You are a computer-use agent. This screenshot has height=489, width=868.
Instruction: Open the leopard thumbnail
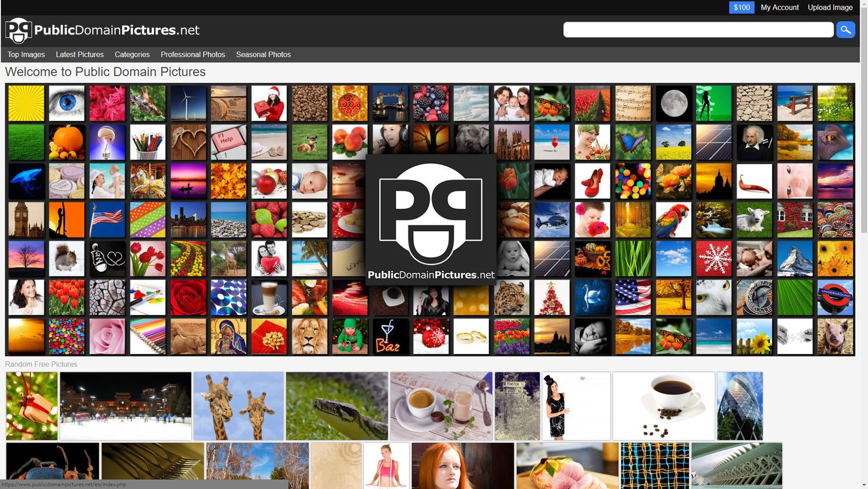[512, 298]
